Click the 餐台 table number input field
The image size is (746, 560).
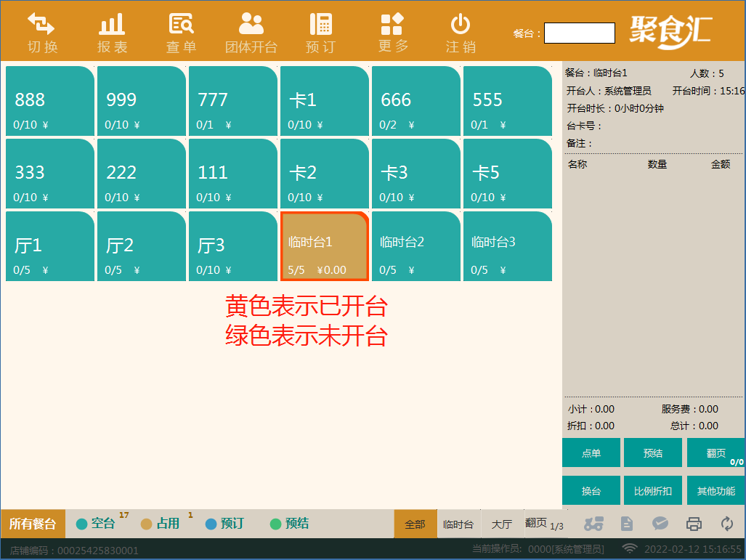(579, 33)
